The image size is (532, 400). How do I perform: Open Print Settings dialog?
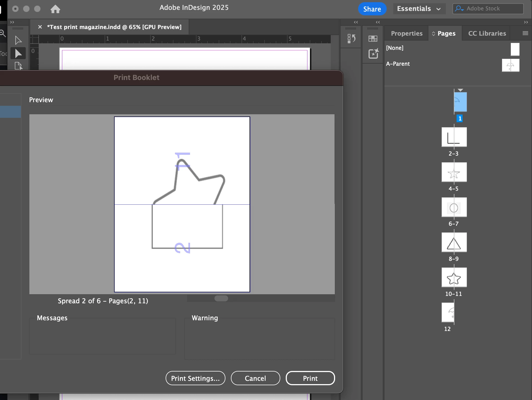[195, 378]
